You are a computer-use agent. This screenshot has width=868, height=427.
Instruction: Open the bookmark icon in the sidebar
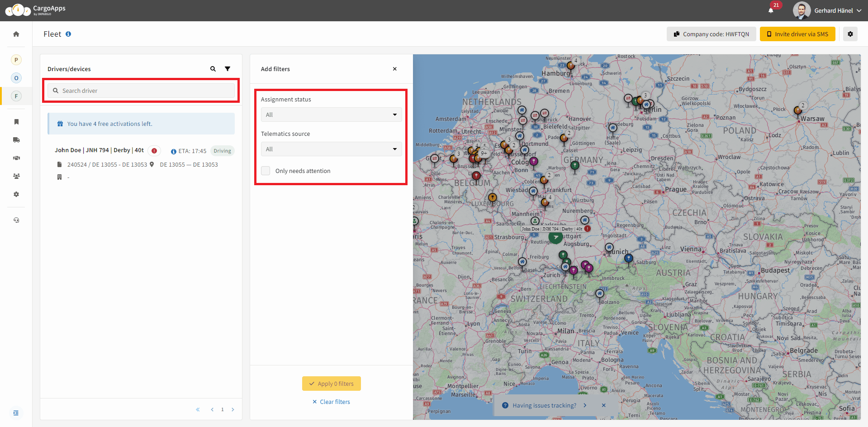click(16, 122)
